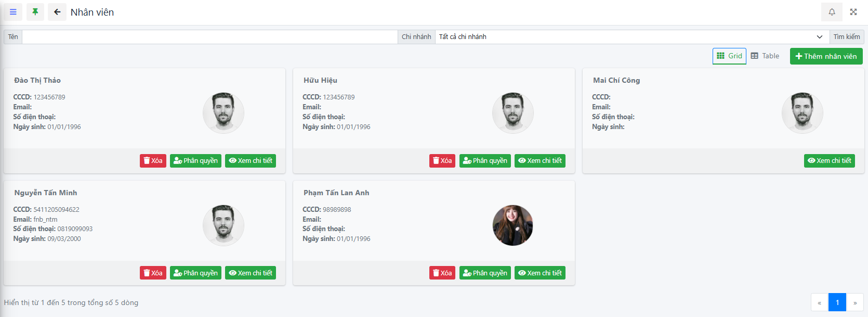Click the green pin icon
The width and height of the screenshot is (868, 317).
35,12
